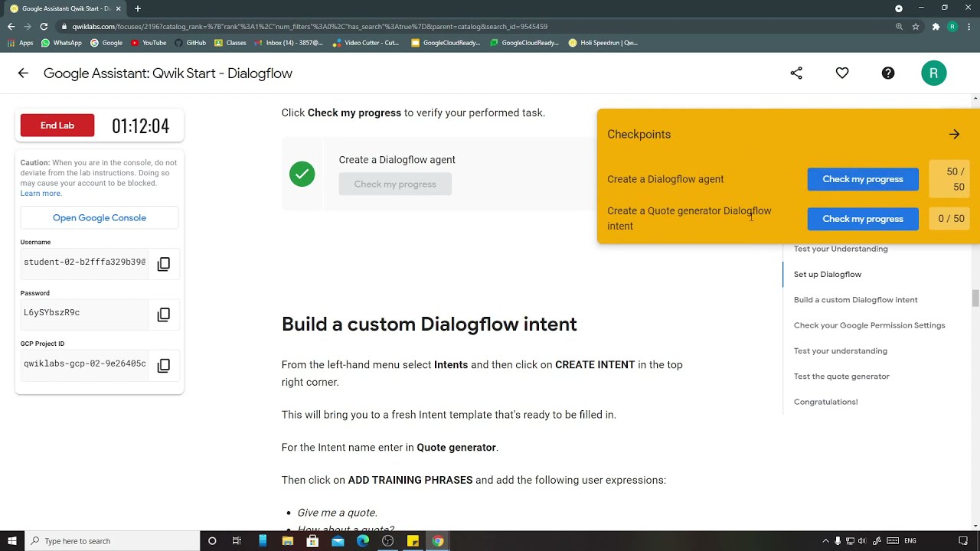980x551 pixels.
Task: Collapse Checkpoints panel with arrow
Action: click(954, 135)
